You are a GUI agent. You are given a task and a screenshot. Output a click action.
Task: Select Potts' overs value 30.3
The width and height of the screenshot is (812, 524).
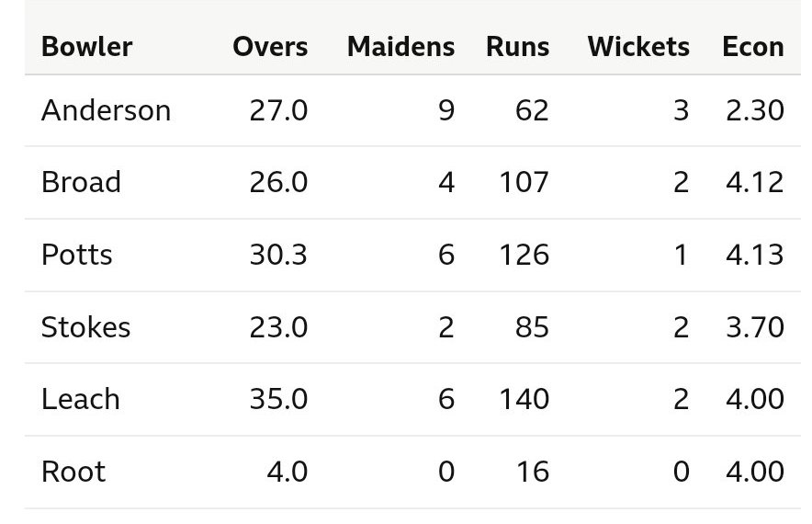[278, 254]
